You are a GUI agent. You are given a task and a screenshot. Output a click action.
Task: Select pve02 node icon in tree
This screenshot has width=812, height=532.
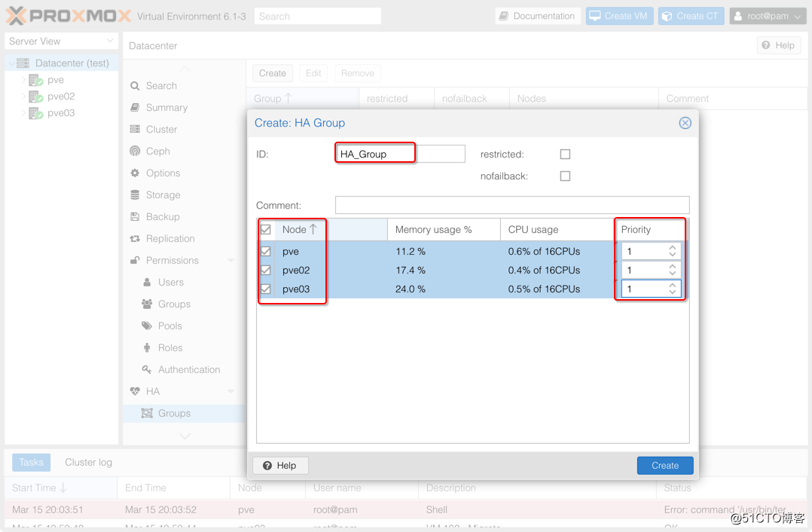pos(35,97)
